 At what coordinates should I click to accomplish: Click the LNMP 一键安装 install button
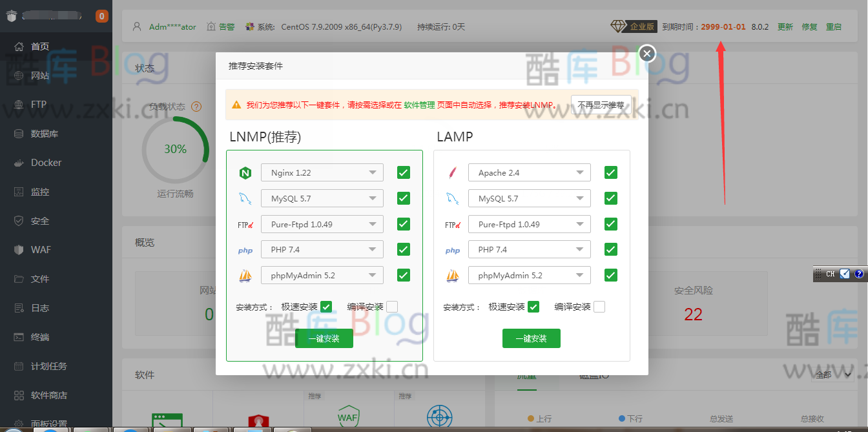pyautogui.click(x=324, y=338)
